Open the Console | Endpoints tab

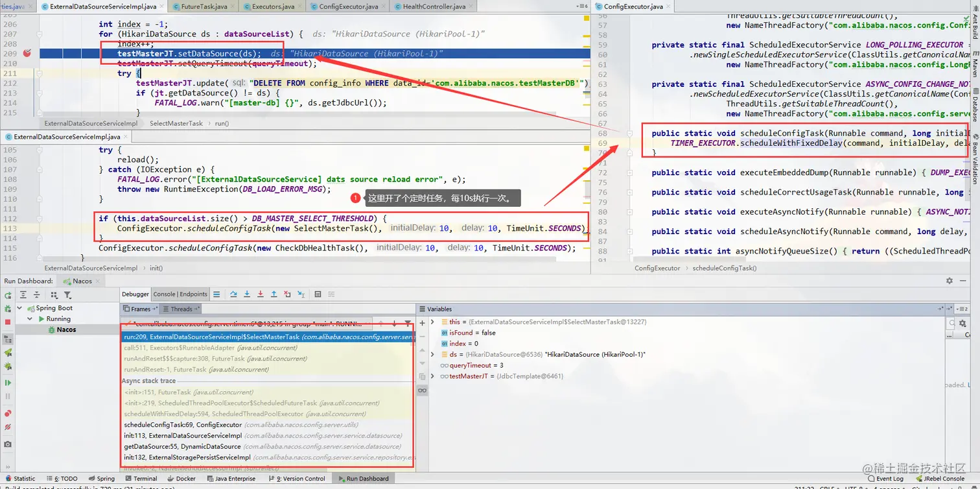[x=180, y=294]
